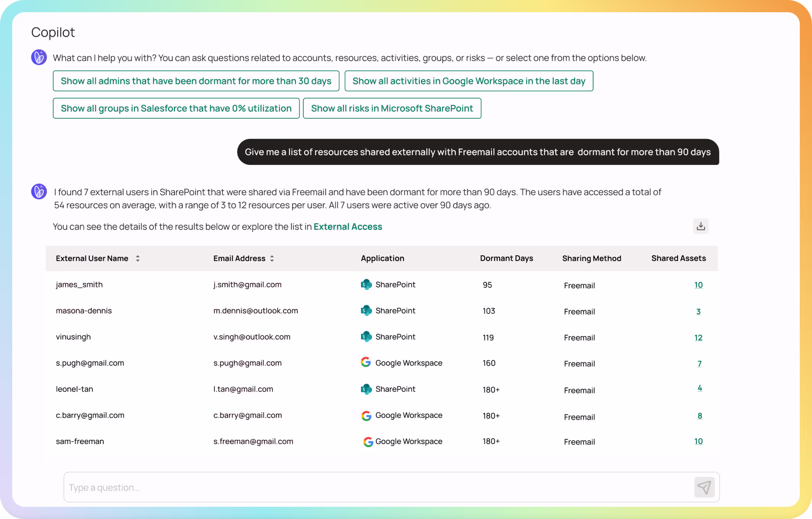Open shared assets count 12 for vinusingh
The width and height of the screenshot is (812, 519).
coord(698,338)
